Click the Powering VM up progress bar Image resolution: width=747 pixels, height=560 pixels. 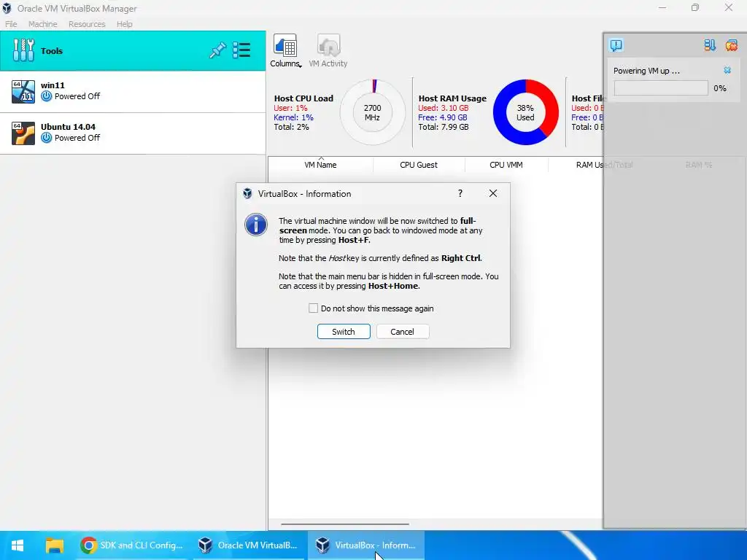(661, 88)
